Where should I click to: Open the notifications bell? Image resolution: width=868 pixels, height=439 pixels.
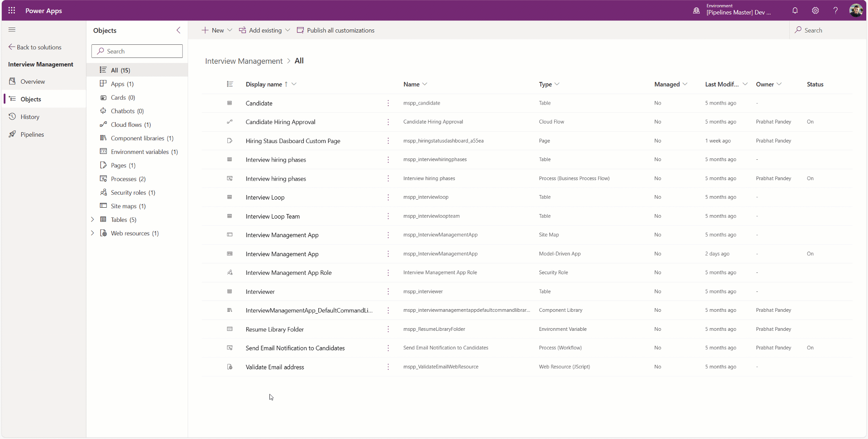coord(795,10)
